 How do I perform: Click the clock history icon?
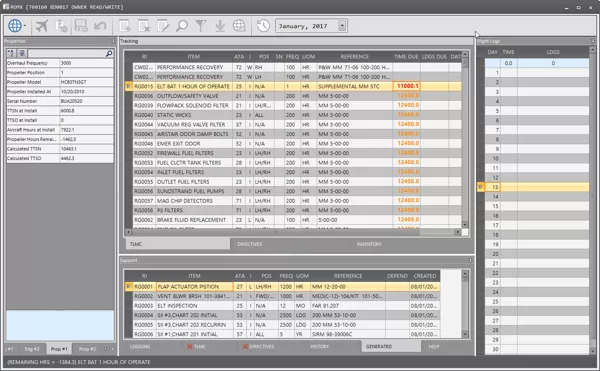coord(263,26)
